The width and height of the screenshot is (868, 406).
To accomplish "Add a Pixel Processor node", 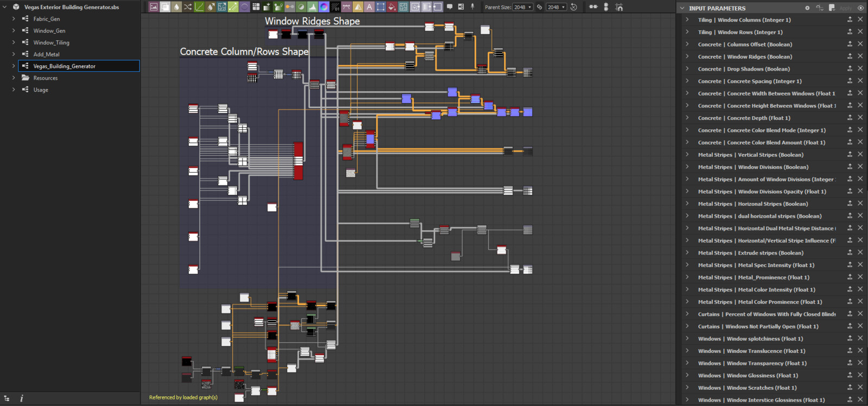I will coord(336,7).
